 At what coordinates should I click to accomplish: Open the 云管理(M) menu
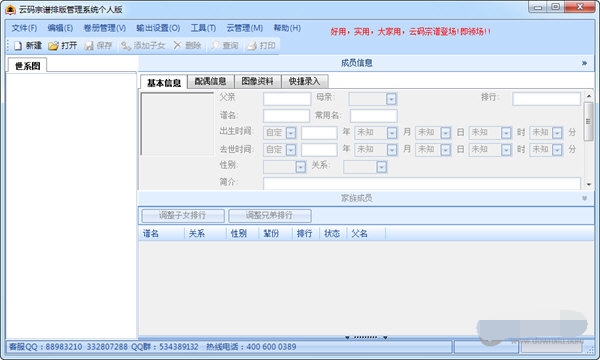click(x=245, y=28)
